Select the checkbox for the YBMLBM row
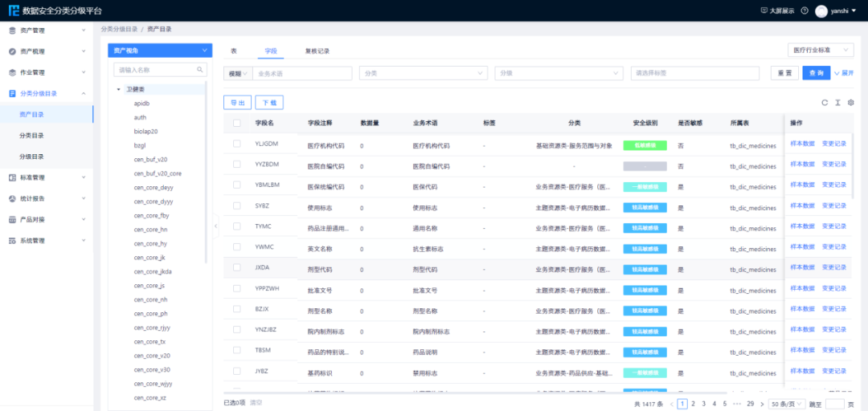Screen dimensions: 868x411 (236, 185)
